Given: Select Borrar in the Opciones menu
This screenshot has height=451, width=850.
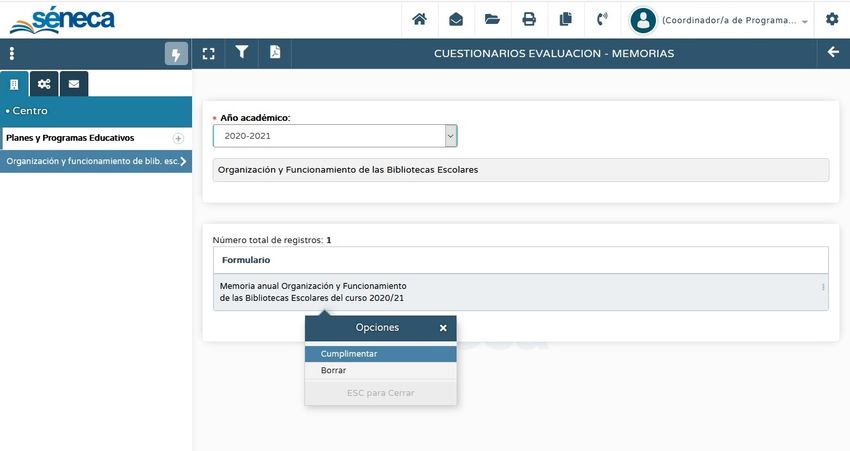Looking at the screenshot, I should pos(333,370).
